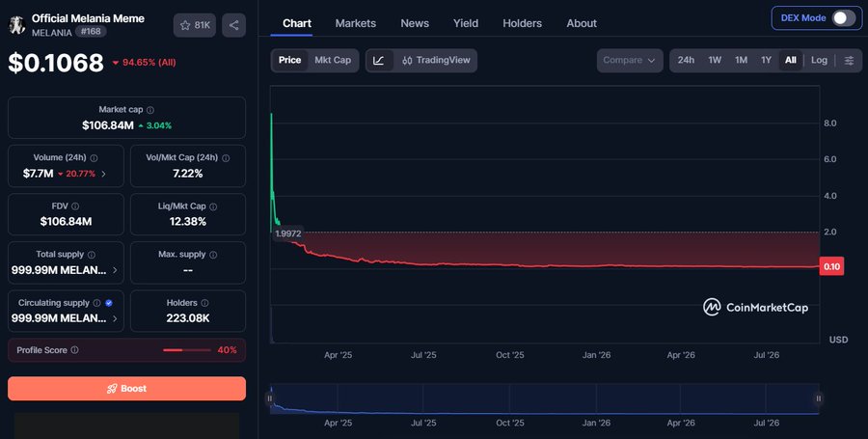Open Profile Score info icon
The width and height of the screenshot is (868, 439).
[x=74, y=350]
